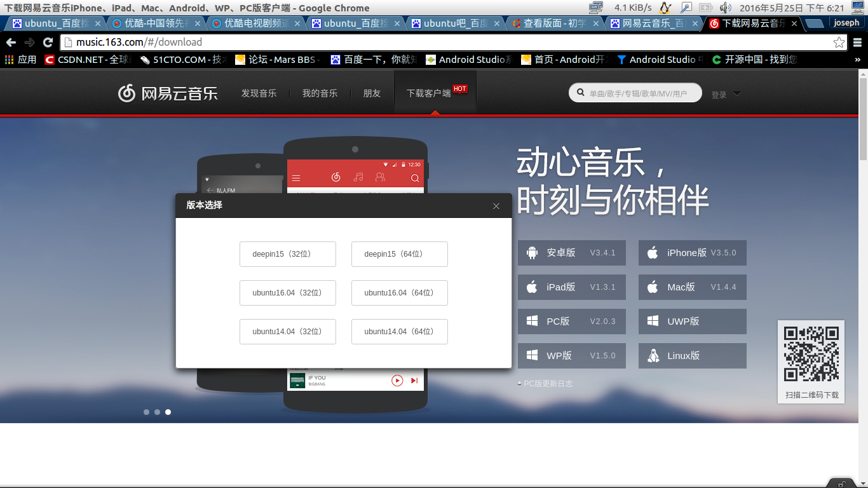Open 首页 - Android开 bookmark
The height and width of the screenshot is (488, 868).
pyautogui.click(x=565, y=60)
